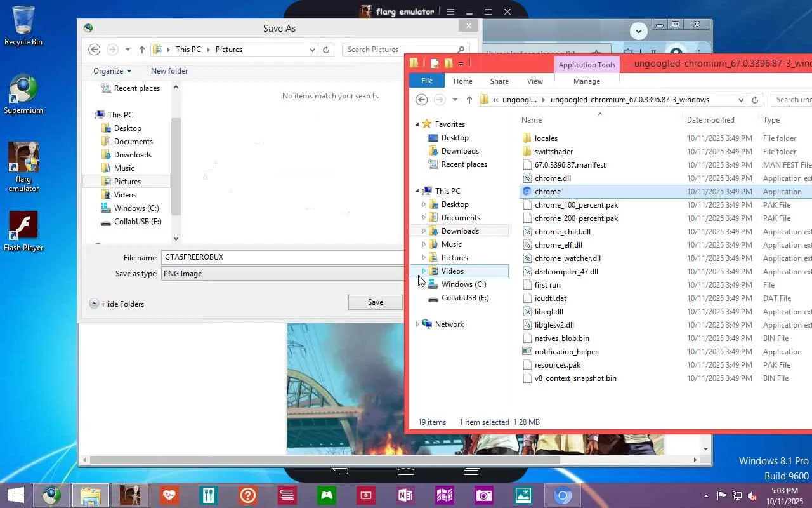Image resolution: width=812 pixels, height=508 pixels.
Task: Switch to the View ribbon tab
Action: 535,81
